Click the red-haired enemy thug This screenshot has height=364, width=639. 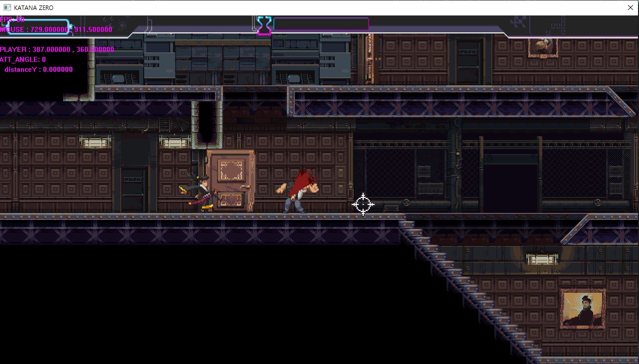(x=299, y=191)
